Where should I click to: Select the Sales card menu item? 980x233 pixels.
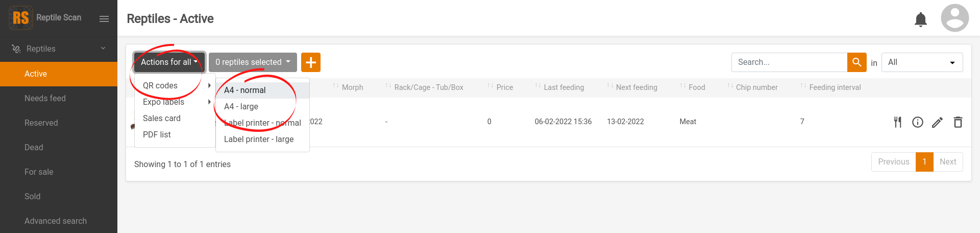pos(162,119)
